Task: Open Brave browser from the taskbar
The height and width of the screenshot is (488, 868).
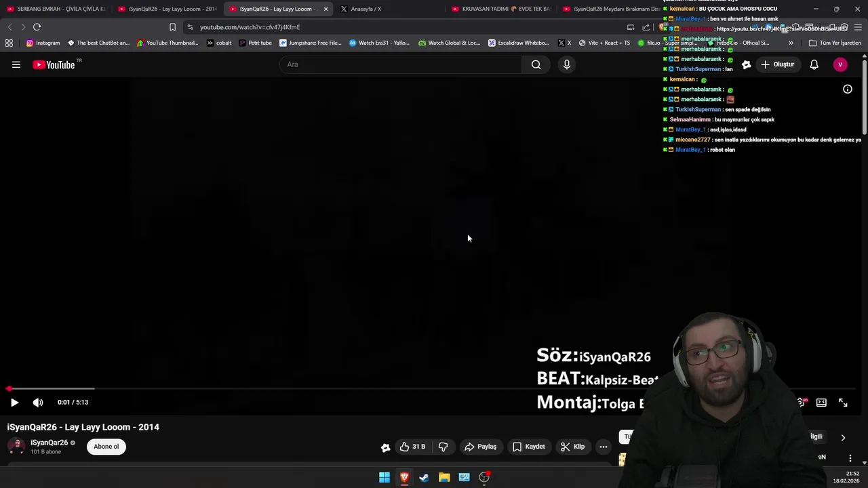Action: coord(404,477)
